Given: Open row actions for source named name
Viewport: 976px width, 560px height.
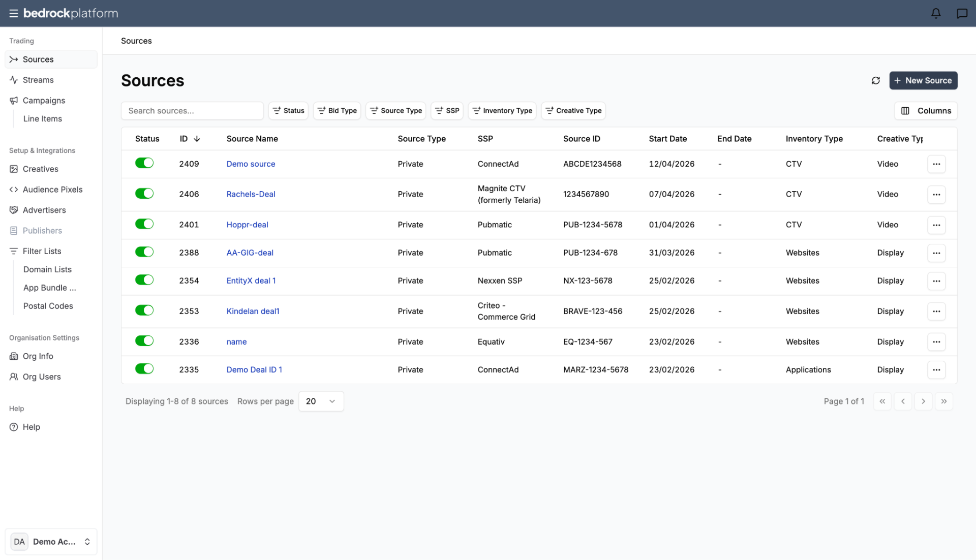Looking at the screenshot, I should (936, 341).
